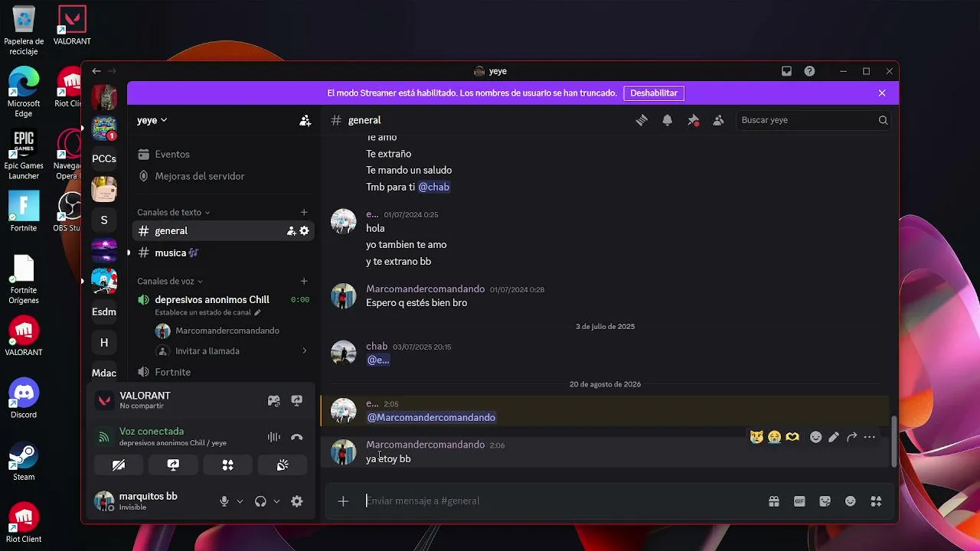
Task: Toggle notification settings bell for general
Action: (x=668, y=120)
